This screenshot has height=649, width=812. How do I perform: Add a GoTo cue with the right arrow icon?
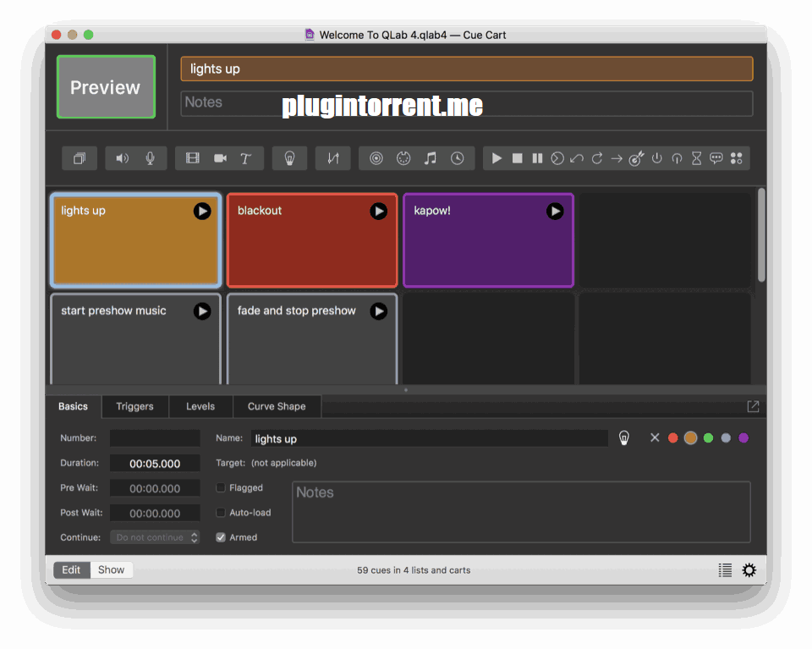click(x=617, y=158)
